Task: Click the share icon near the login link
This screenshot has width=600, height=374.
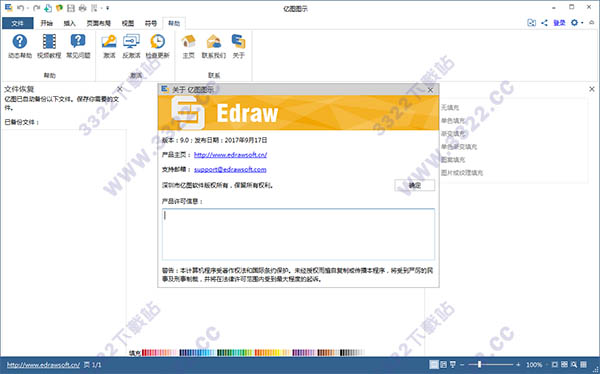Action: (545, 23)
